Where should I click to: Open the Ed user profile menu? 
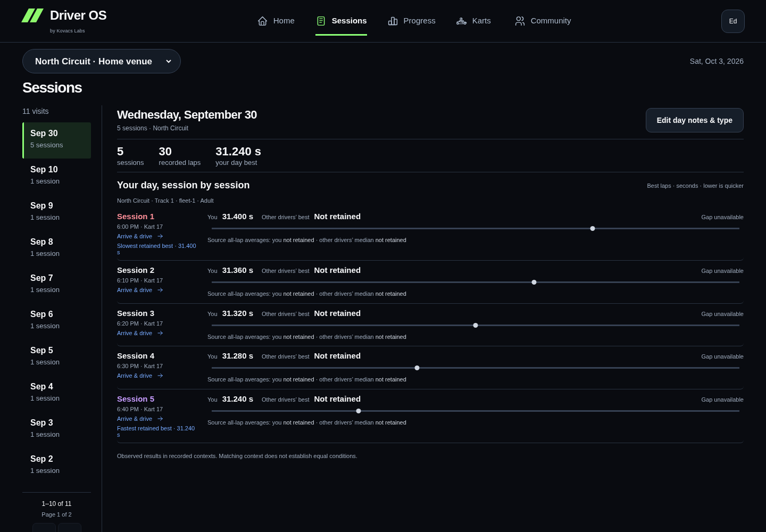(x=733, y=21)
